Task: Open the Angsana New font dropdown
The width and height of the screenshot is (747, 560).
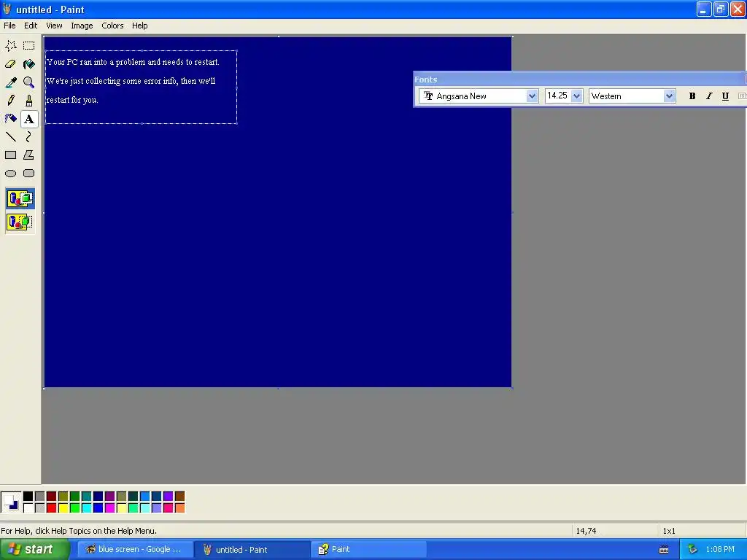Action: [x=532, y=96]
